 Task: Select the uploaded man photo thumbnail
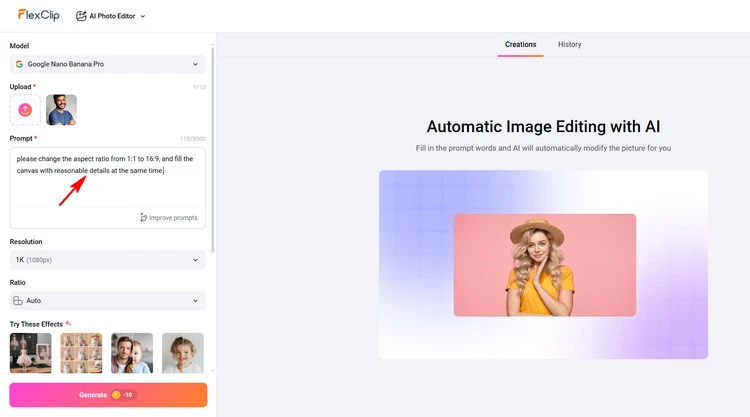(61, 110)
